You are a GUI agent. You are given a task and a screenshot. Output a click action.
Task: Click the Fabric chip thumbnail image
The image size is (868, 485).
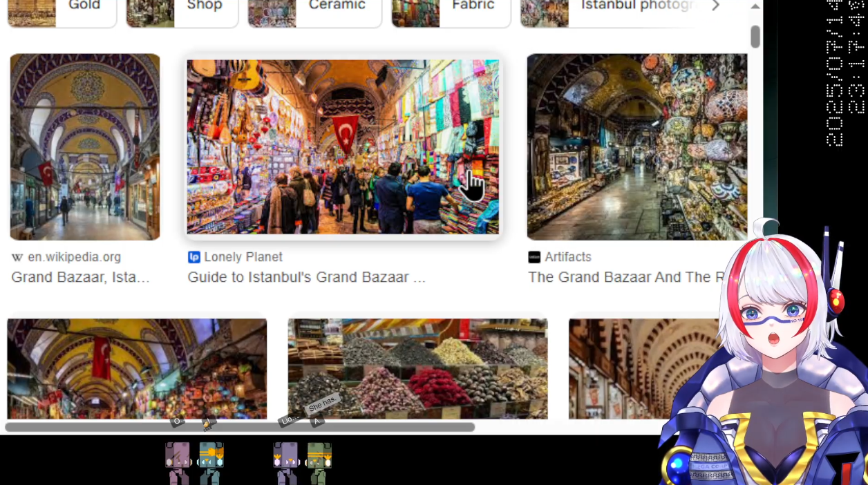point(415,12)
